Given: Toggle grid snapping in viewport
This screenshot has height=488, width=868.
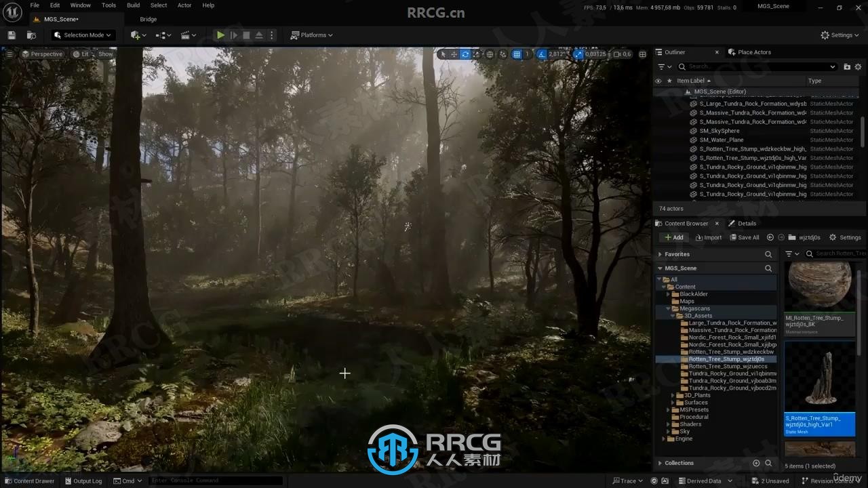Looking at the screenshot, I should [517, 54].
